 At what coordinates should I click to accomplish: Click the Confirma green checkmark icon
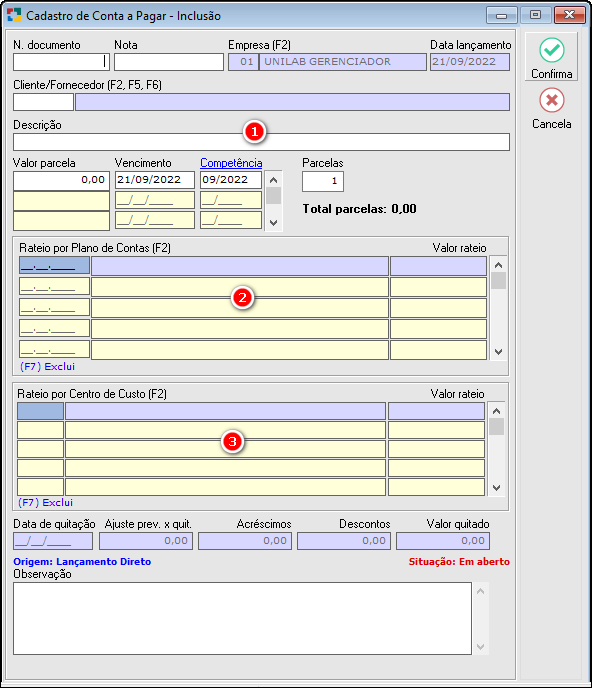pos(552,50)
